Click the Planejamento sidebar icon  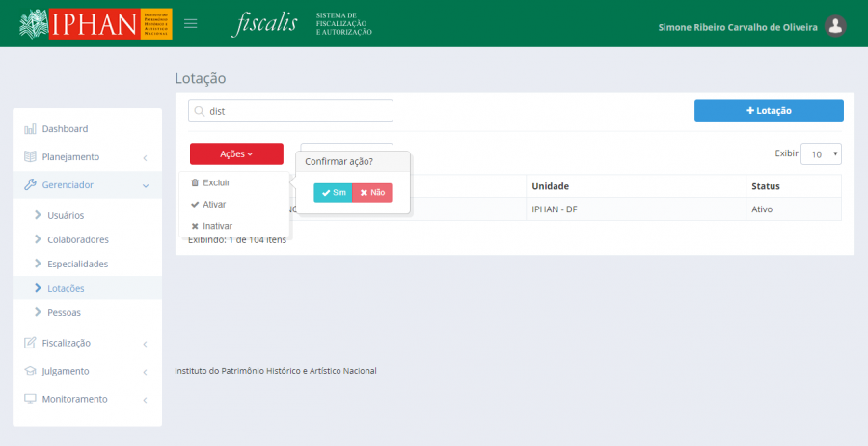(30, 156)
